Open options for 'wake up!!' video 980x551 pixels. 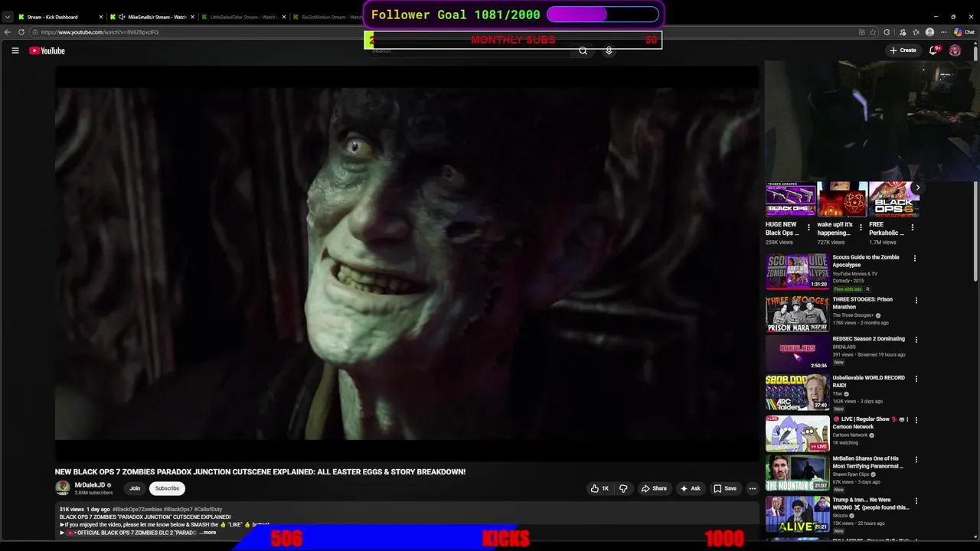pyautogui.click(x=861, y=227)
